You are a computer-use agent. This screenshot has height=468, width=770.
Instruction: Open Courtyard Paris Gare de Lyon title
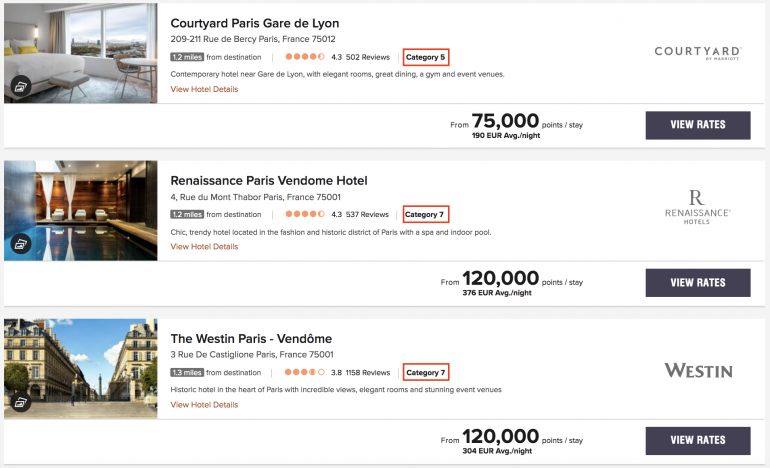point(254,23)
